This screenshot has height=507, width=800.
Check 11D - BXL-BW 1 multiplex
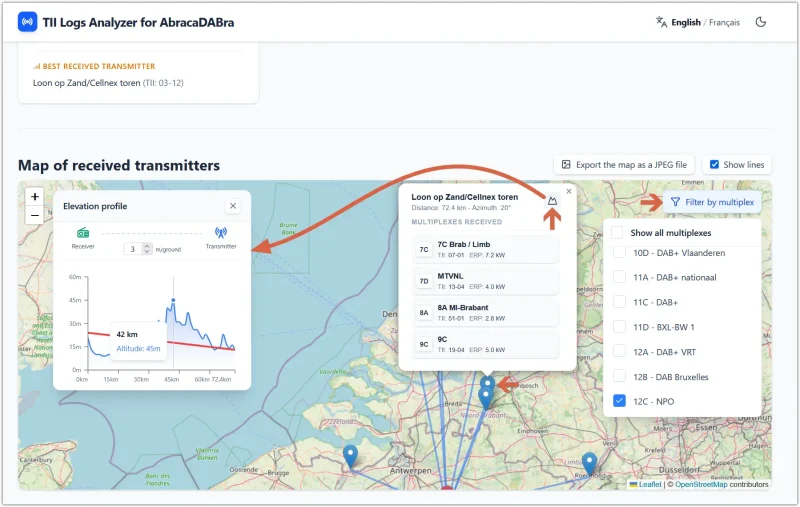(619, 327)
